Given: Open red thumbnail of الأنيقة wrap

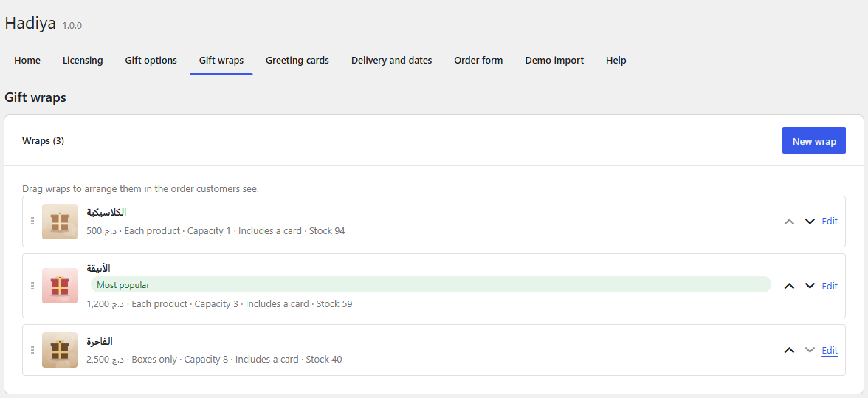Looking at the screenshot, I should (60, 286).
